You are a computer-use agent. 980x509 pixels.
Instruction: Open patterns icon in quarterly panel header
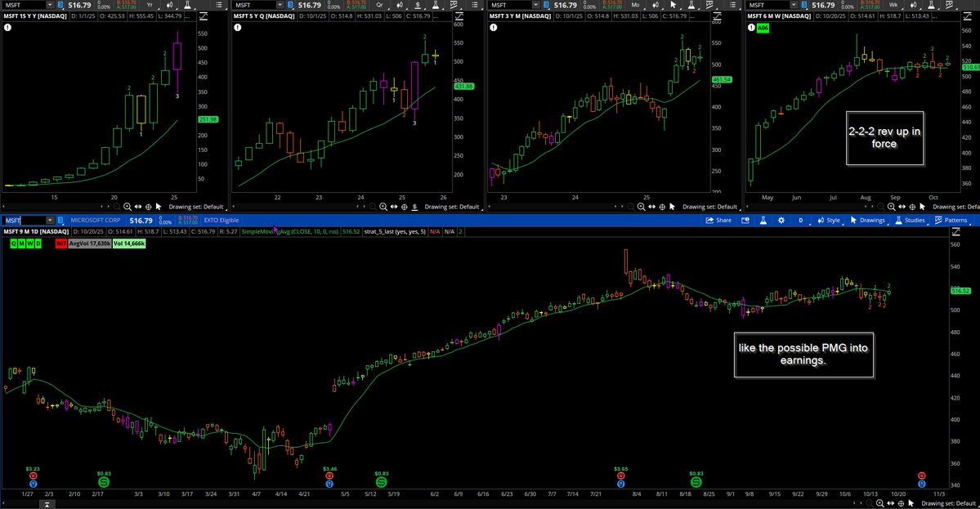point(454,5)
